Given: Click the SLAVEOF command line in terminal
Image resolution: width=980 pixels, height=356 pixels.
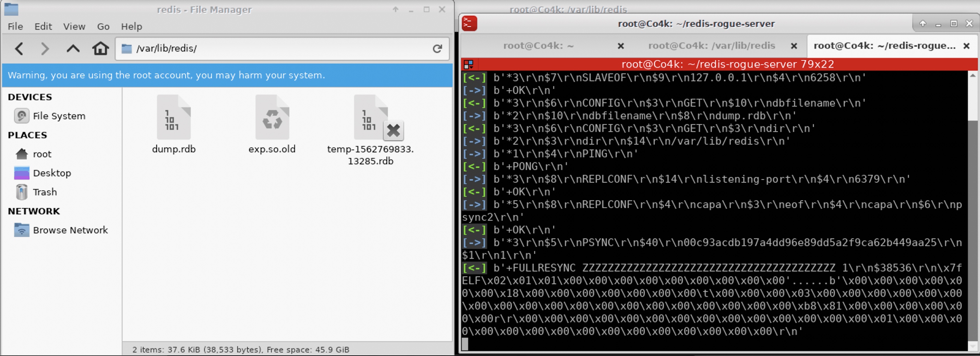Looking at the screenshot, I should click(664, 78).
